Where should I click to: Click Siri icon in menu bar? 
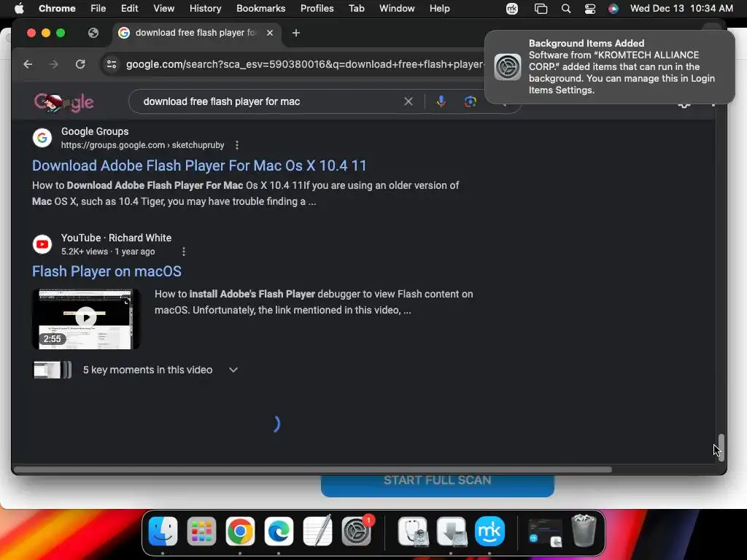click(x=613, y=9)
